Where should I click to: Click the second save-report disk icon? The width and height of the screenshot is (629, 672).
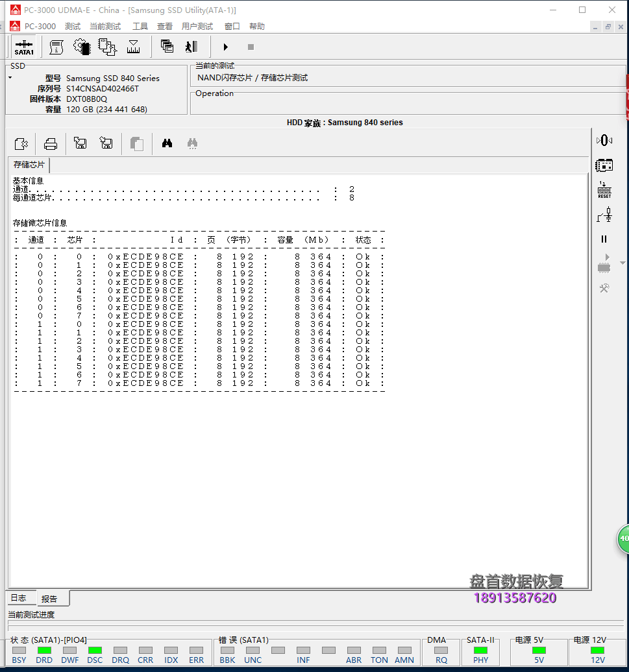106,143
